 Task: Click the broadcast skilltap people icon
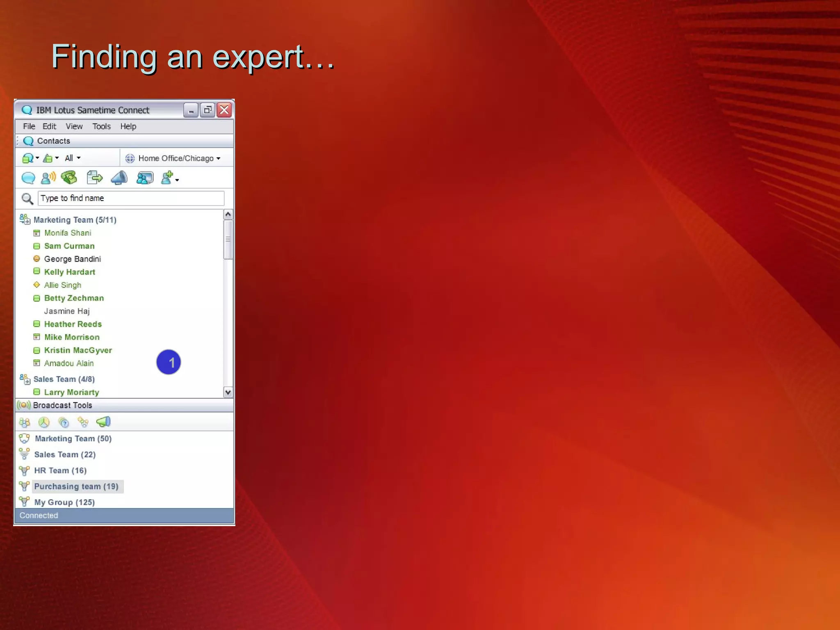(x=83, y=422)
